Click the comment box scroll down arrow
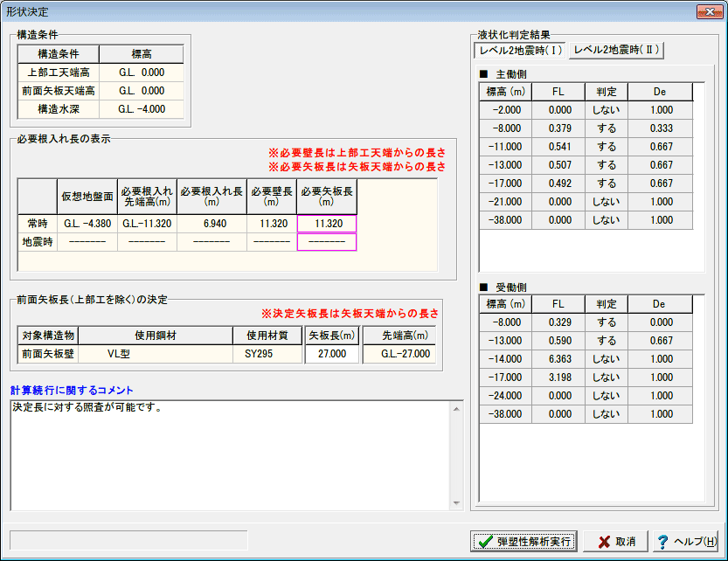The image size is (728, 561). pos(456,503)
